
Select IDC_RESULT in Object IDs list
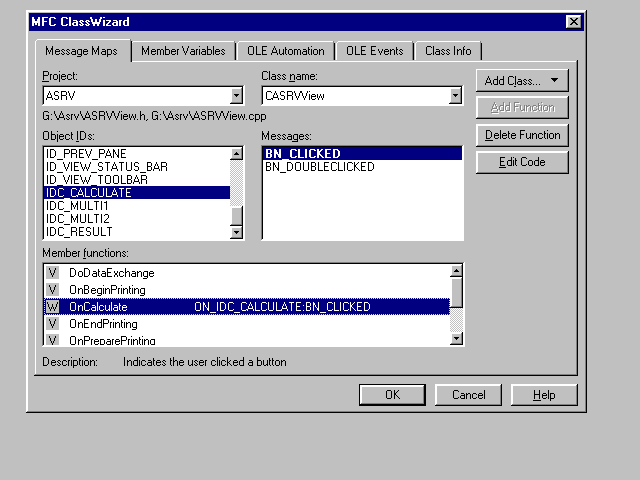pos(79,232)
